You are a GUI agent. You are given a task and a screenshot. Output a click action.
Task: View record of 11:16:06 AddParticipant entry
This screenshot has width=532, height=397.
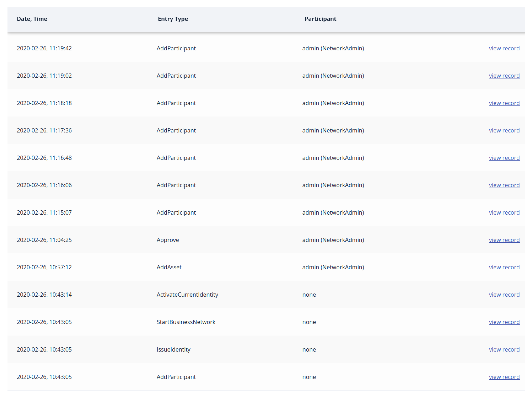[504, 185]
